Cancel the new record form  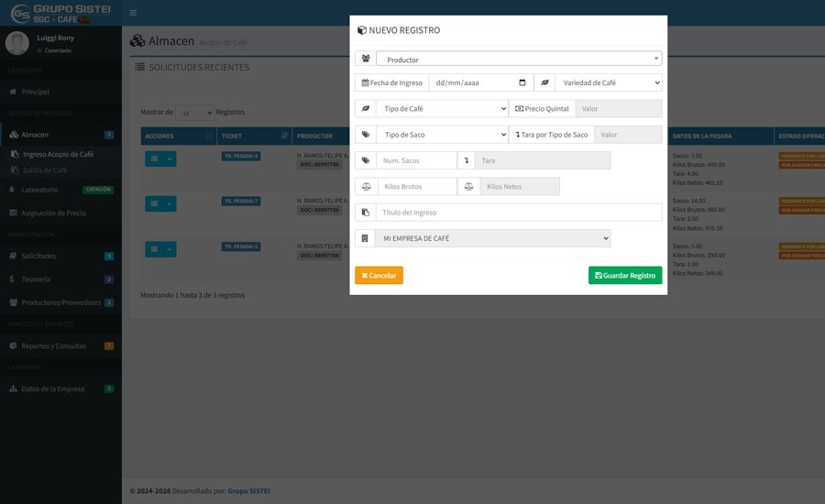pos(379,275)
